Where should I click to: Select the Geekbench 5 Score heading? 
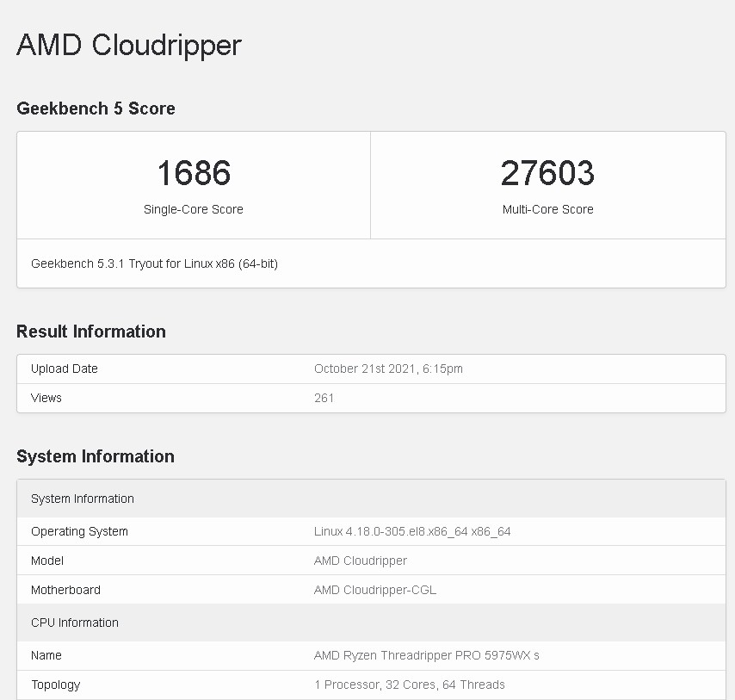96,108
